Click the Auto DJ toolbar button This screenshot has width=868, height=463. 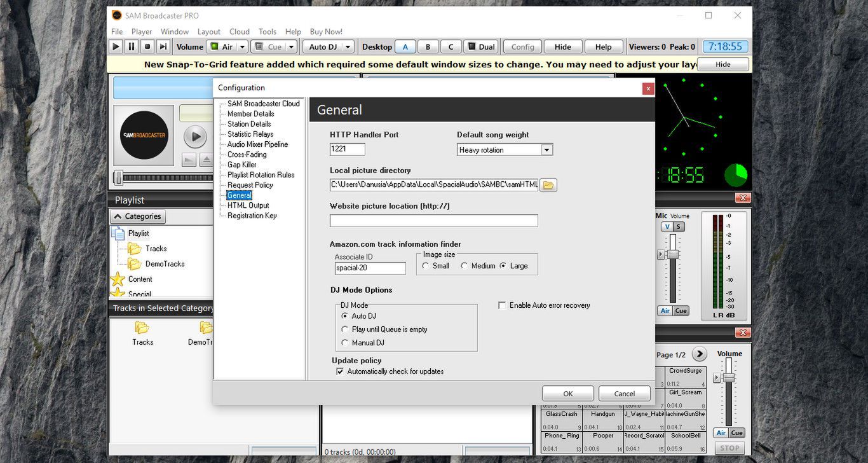pos(323,46)
